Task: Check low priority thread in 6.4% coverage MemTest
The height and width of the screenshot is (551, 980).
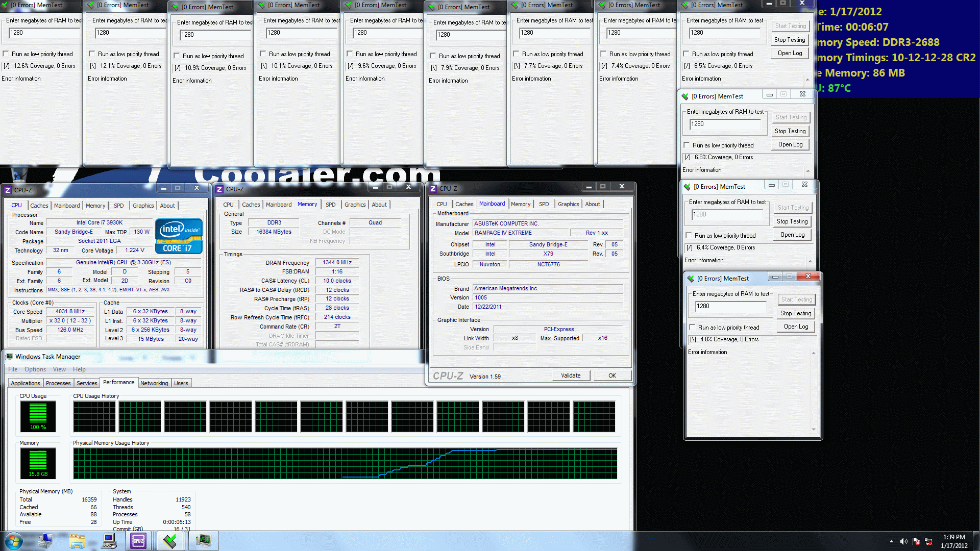Action: [x=689, y=236]
